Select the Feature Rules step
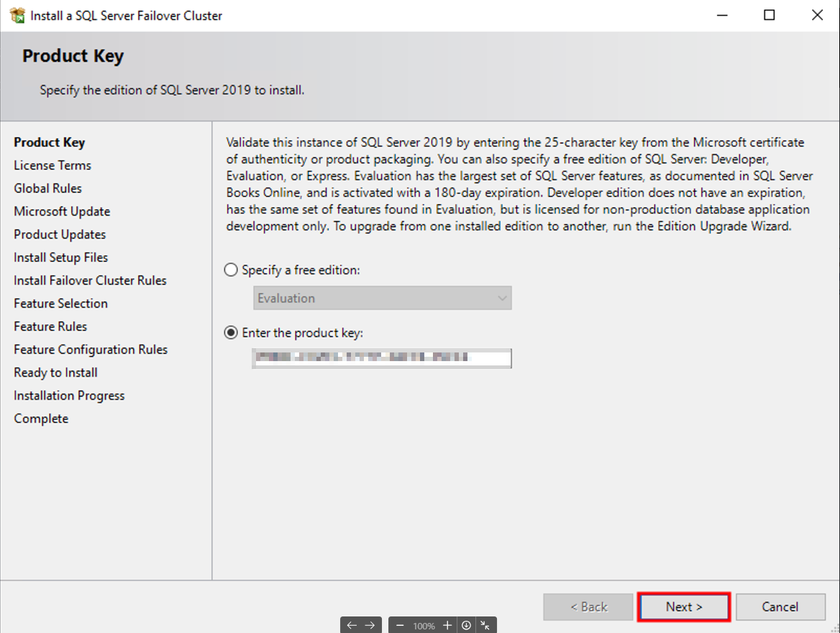840x633 pixels. [x=50, y=327]
